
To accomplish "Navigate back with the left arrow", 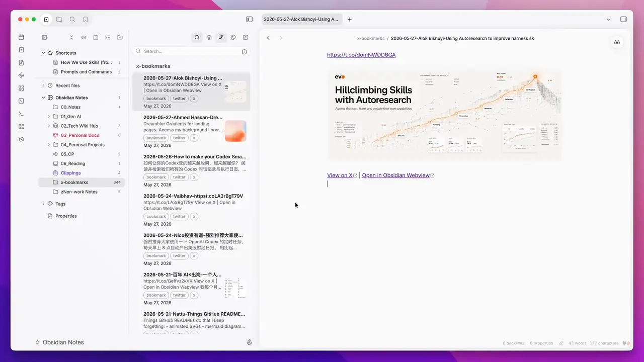I will coord(268,38).
